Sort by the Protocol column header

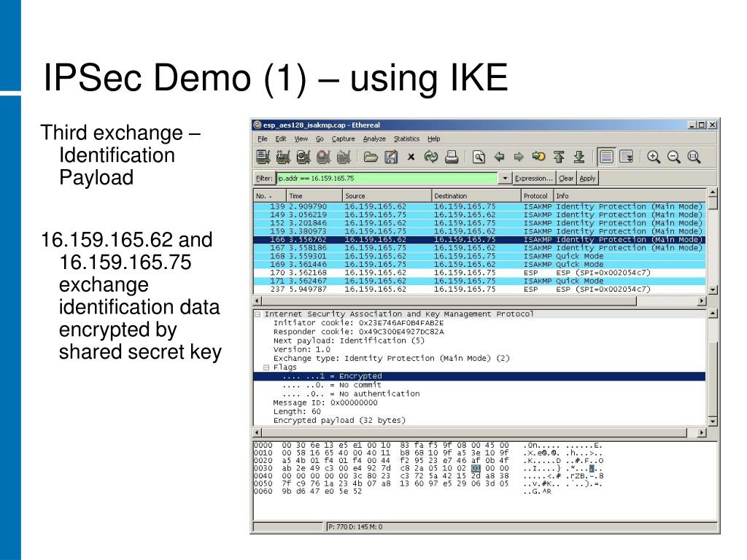[x=537, y=195]
